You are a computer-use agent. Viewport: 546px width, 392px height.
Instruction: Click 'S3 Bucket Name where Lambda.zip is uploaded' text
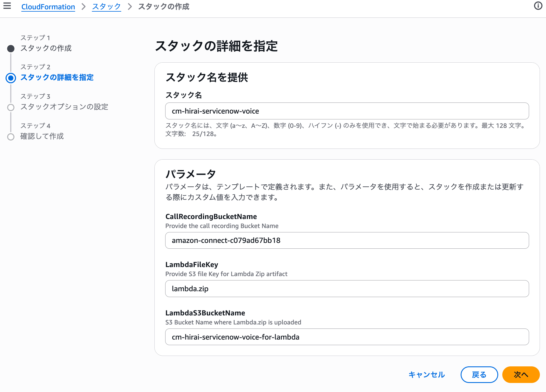click(x=233, y=322)
